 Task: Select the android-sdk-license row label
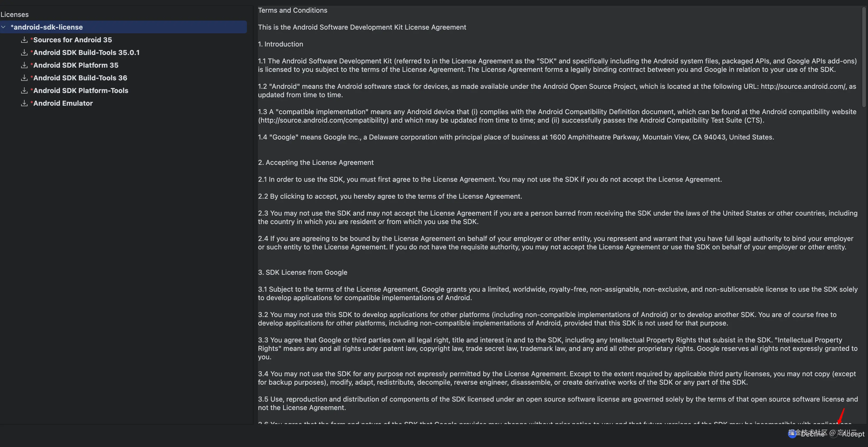tap(47, 27)
